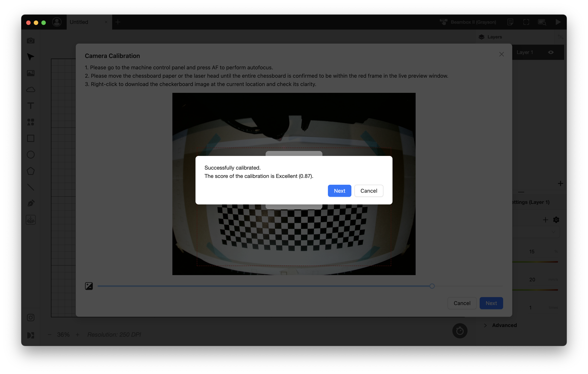This screenshot has height=374, width=588.
Task: Click the 'Successfully calibrated.' message text
Action: coord(232,167)
